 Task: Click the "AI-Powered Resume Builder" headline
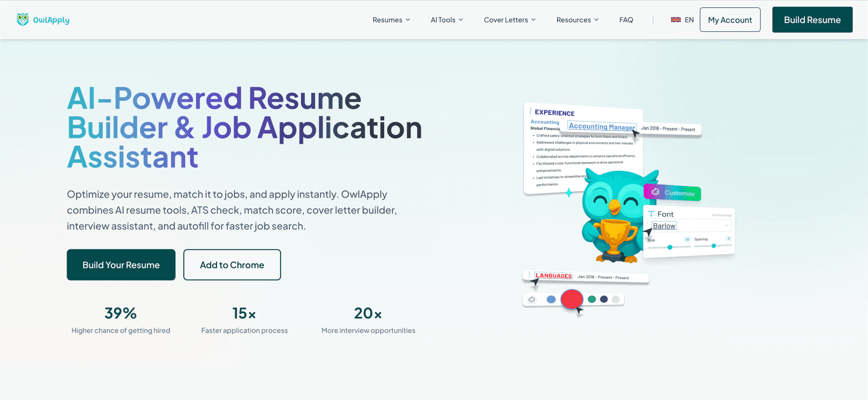coord(244,127)
